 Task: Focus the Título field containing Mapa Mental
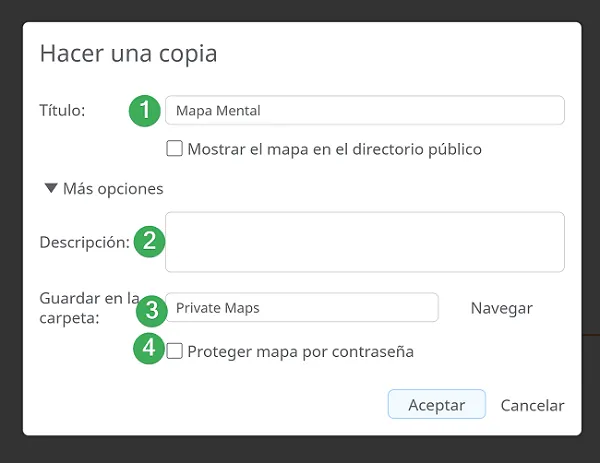[365, 111]
